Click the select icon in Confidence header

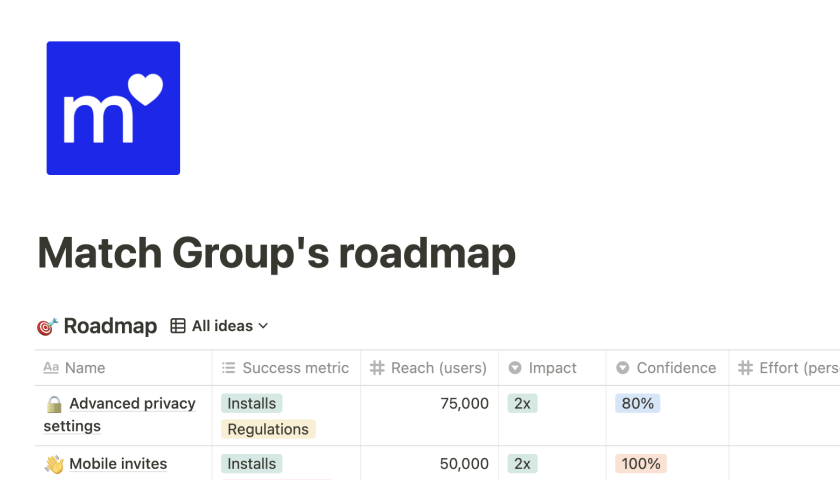tap(623, 368)
